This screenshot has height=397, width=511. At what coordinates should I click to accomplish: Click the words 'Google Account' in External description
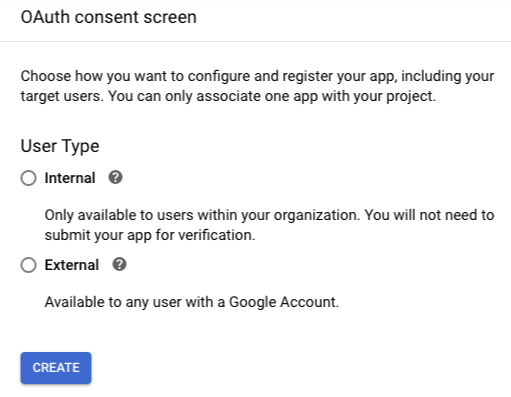(283, 302)
